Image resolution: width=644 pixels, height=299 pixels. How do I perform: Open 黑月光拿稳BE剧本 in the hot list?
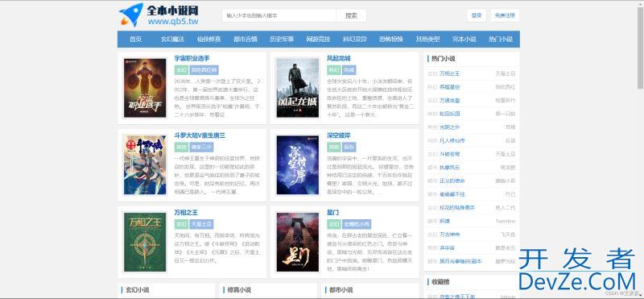tap(460, 261)
